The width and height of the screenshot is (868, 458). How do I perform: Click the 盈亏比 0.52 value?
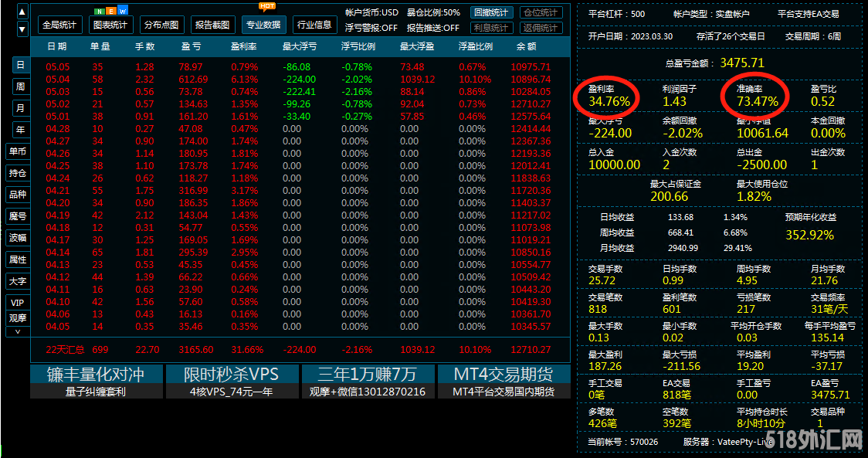[x=822, y=101]
